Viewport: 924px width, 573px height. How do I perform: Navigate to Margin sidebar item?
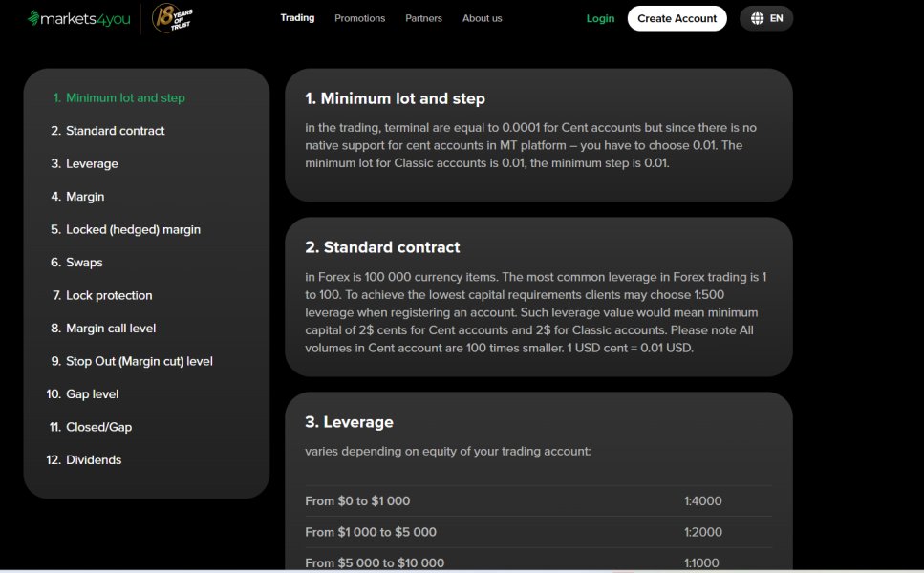[x=85, y=197]
